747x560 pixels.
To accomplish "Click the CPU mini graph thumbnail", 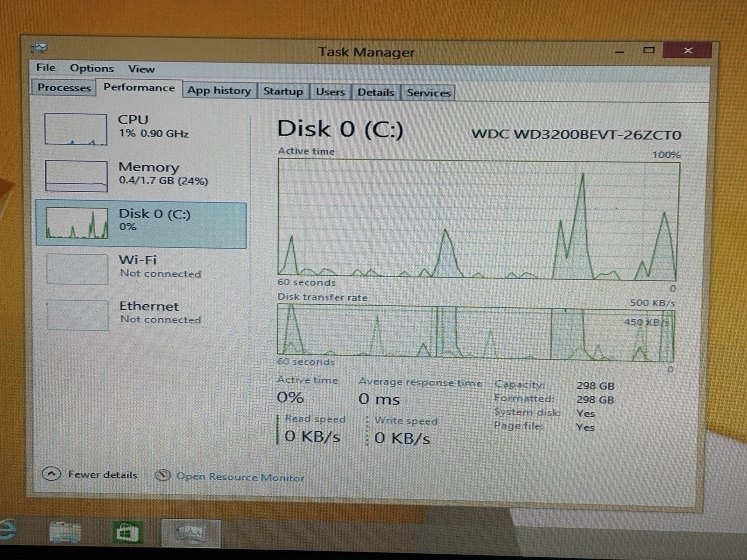I will [76, 129].
